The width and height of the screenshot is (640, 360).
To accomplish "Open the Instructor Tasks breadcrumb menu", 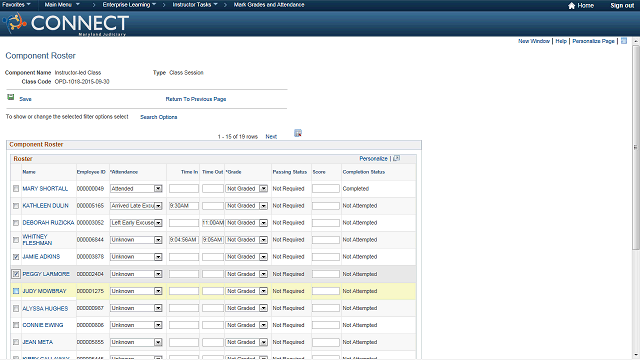I will point(195,5).
